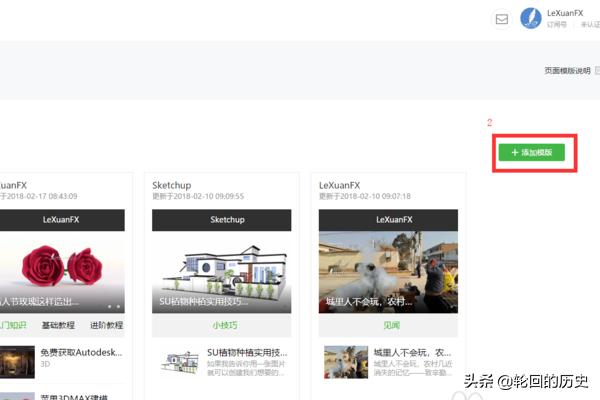Switch to the 基础教程 tab
Image resolution: width=600 pixels, height=400 pixels.
tap(58, 325)
